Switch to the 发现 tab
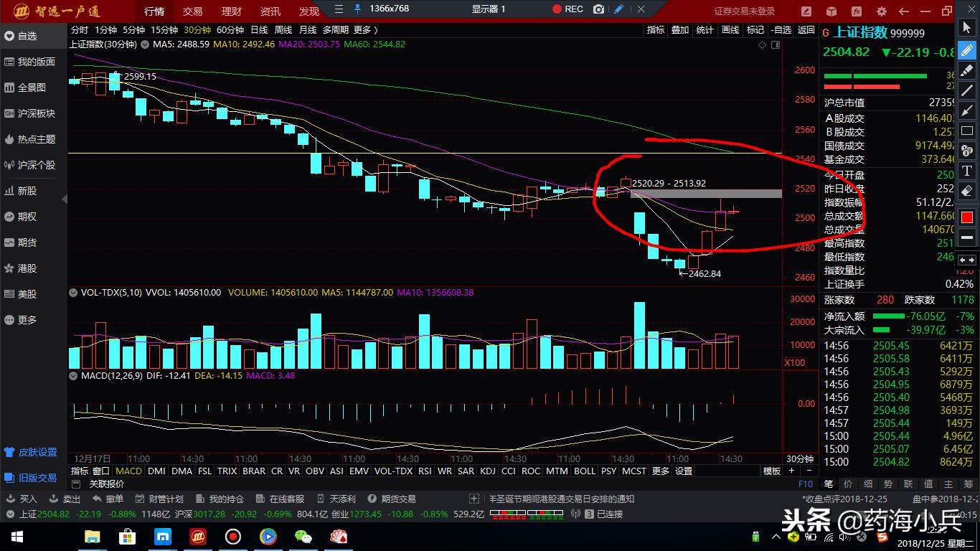 [x=309, y=11]
